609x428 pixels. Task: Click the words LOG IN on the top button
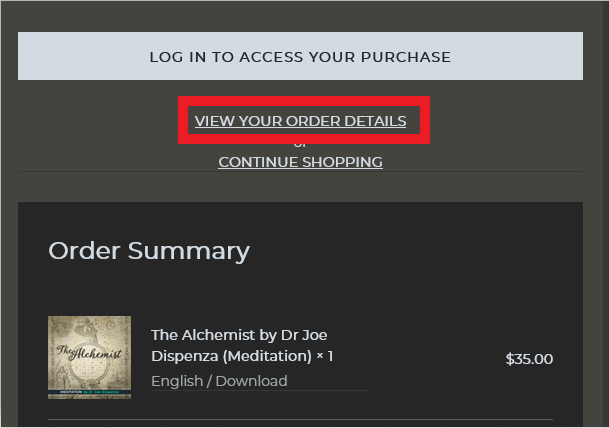177,57
